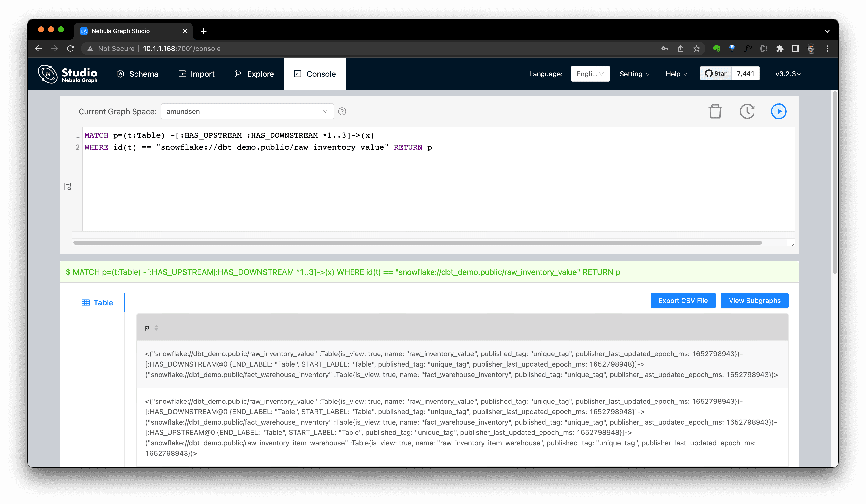The image size is (866, 504).
Task: Open the browser extensions puzzle icon
Action: [779, 49]
